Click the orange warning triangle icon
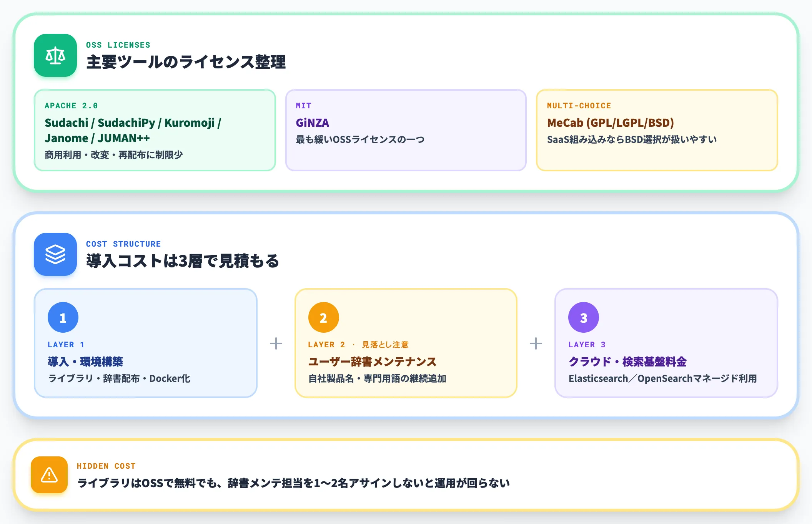This screenshot has width=812, height=524. tap(49, 475)
